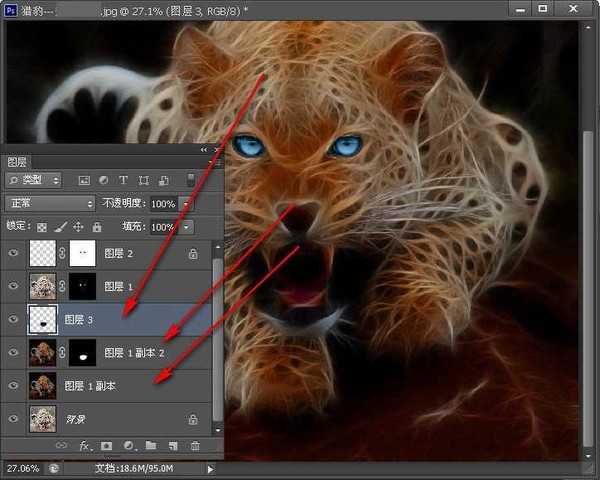Click the lock transparent pixels icon

(x=42, y=227)
